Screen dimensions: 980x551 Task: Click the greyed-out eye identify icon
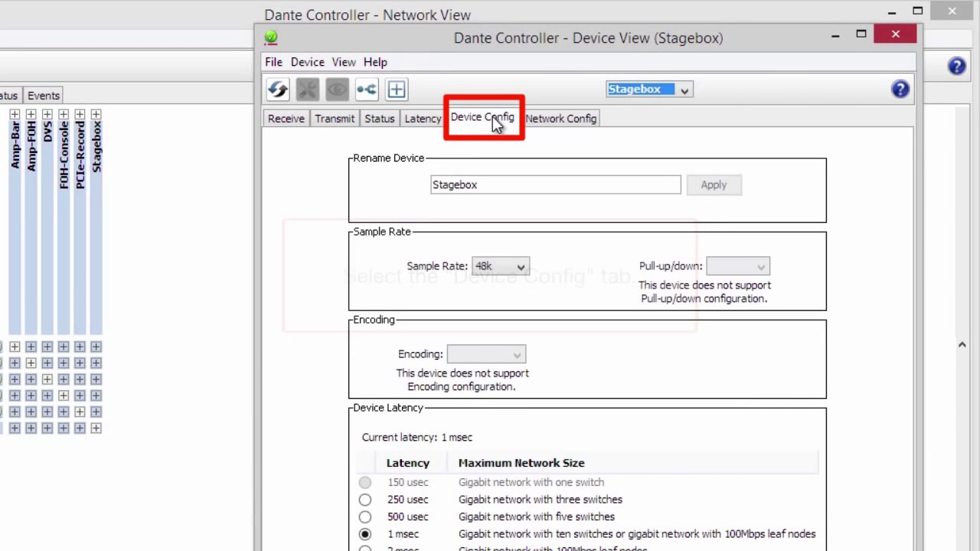tap(337, 90)
